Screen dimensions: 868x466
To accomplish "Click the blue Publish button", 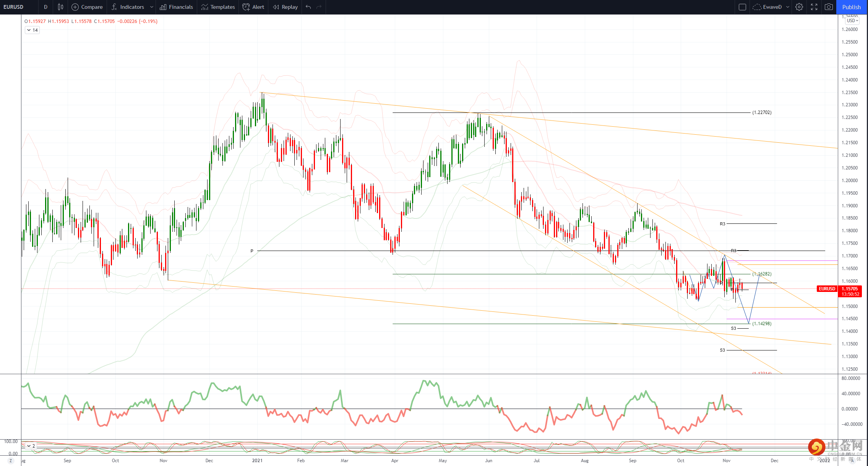I will [852, 7].
